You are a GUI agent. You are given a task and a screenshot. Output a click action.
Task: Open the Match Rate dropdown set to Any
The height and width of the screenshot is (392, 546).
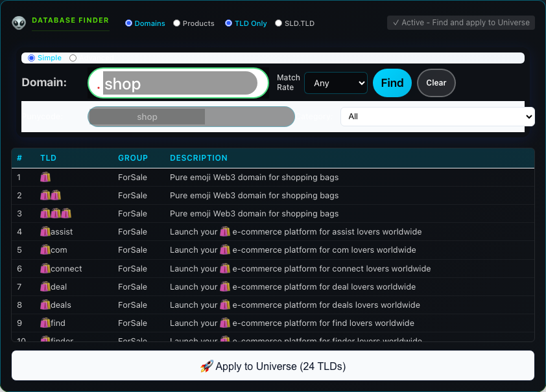tap(336, 83)
